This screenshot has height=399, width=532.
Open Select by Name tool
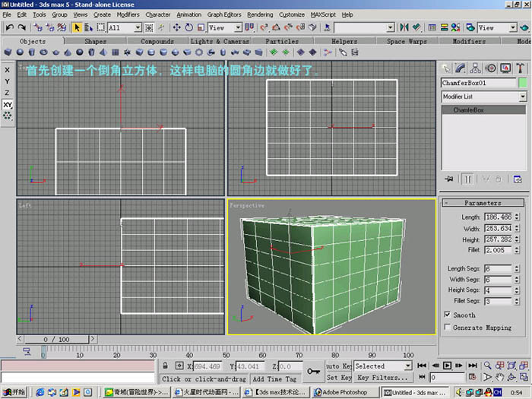pos(89,27)
